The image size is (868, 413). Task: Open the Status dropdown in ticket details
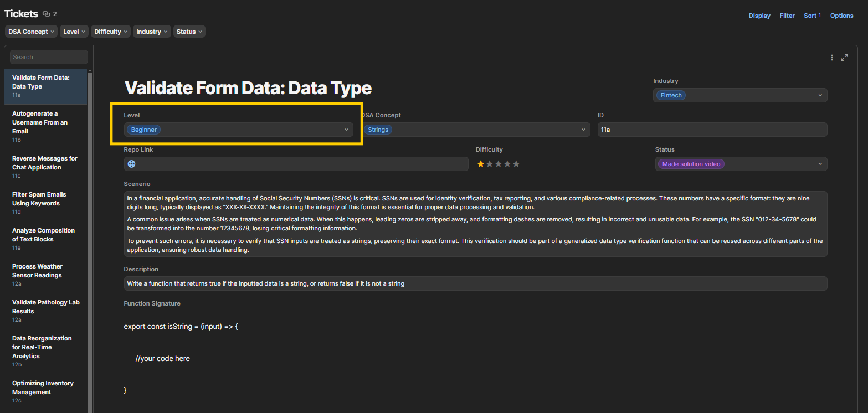pos(741,164)
